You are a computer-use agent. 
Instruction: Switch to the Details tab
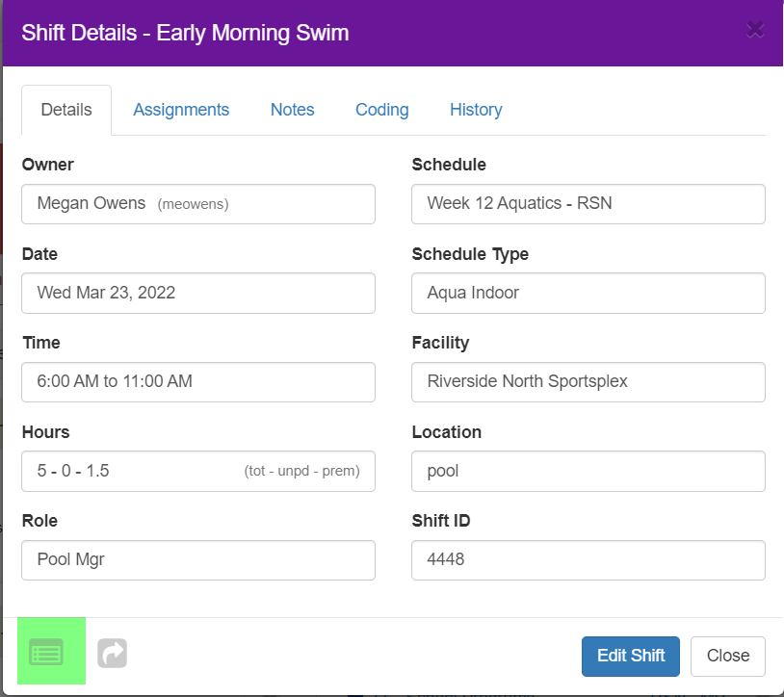point(66,110)
